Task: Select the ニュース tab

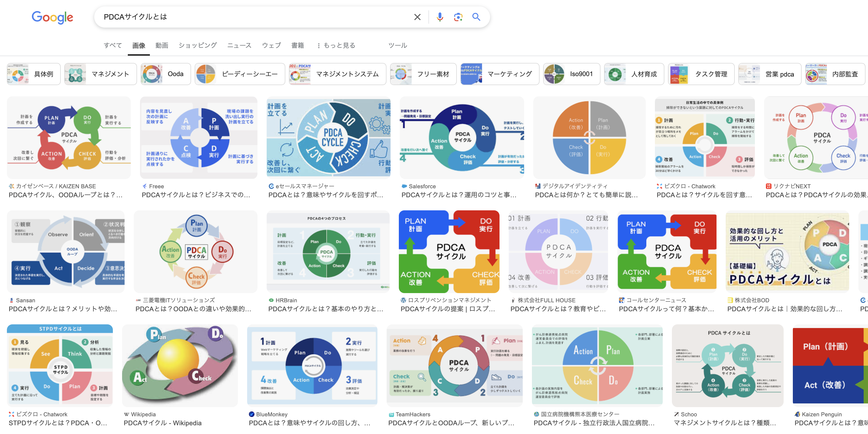Action: click(x=239, y=45)
